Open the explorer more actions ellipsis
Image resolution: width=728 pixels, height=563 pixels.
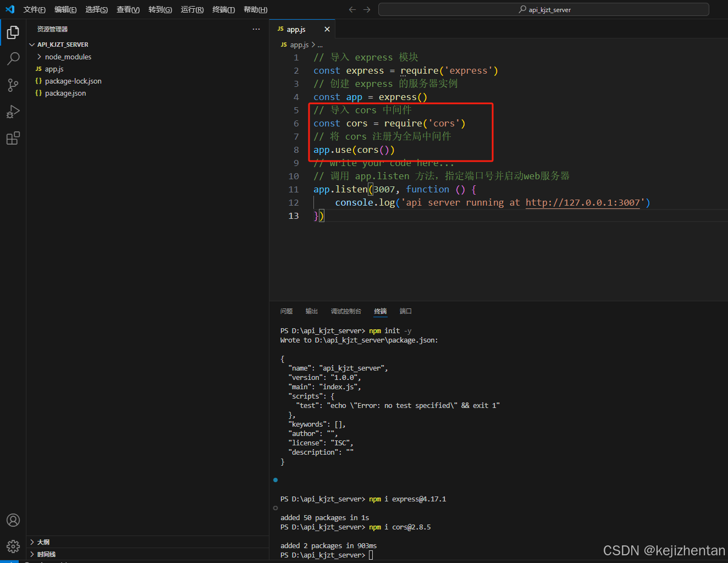(x=256, y=29)
